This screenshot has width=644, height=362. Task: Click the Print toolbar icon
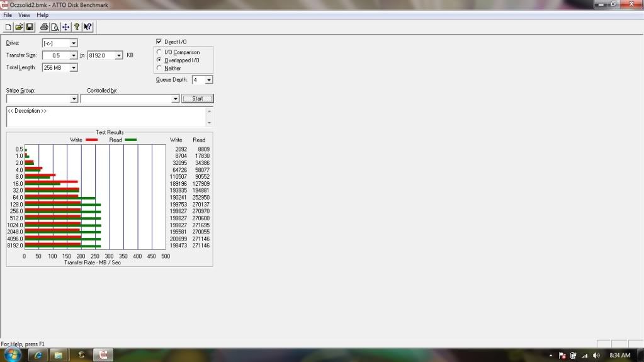tap(44, 27)
